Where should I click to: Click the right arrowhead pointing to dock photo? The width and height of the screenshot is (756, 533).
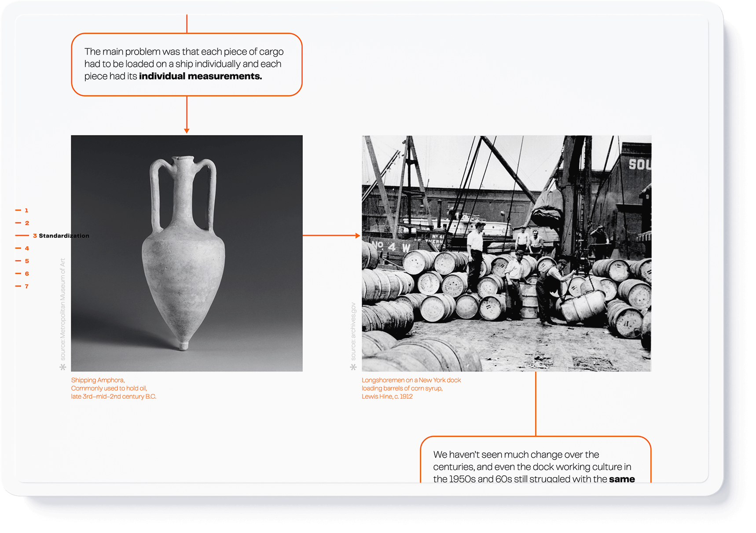(357, 235)
